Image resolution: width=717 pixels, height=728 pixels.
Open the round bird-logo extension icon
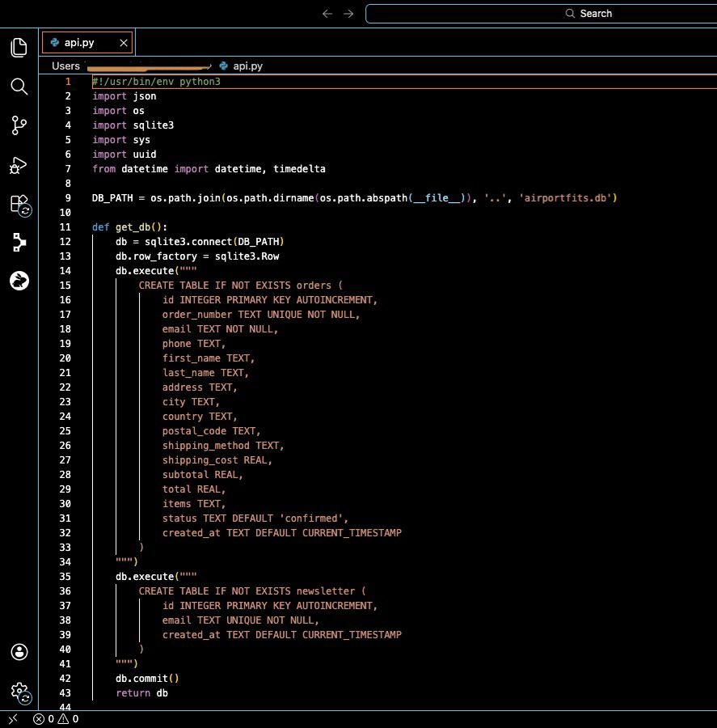pyautogui.click(x=19, y=281)
